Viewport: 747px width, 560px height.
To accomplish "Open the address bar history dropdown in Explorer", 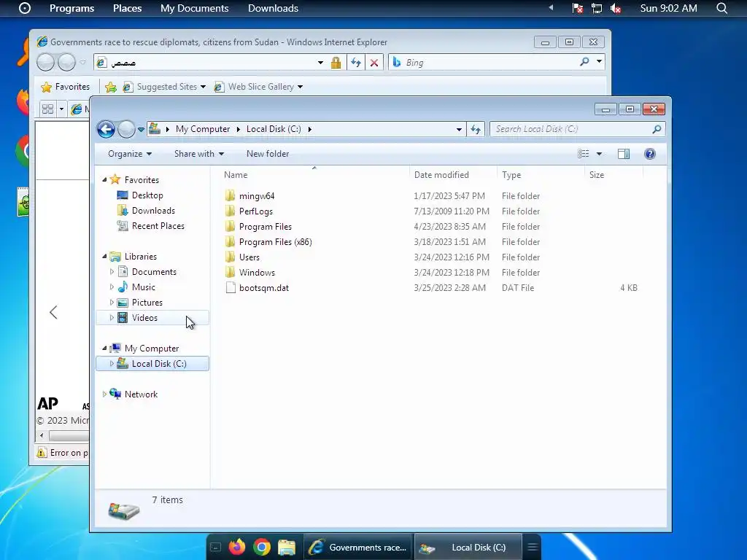I will pyautogui.click(x=459, y=129).
